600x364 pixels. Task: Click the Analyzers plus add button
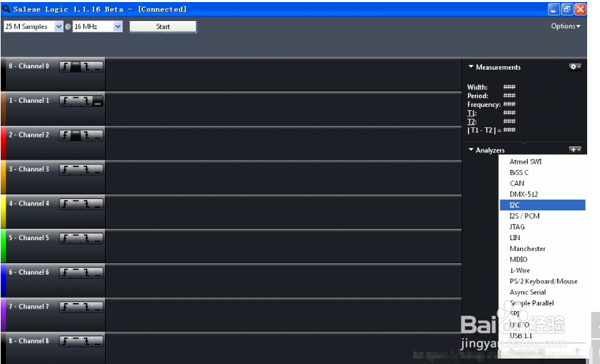click(x=575, y=150)
